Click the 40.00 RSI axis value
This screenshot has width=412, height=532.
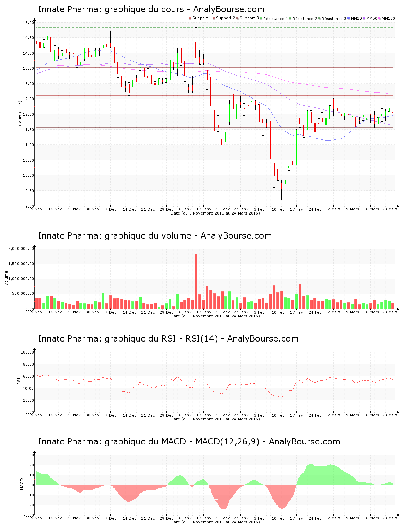point(28,388)
